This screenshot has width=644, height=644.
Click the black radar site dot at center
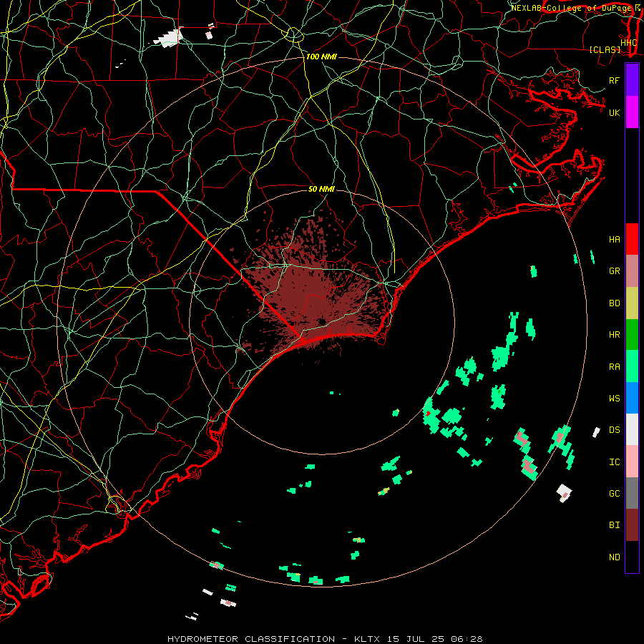pos(322,321)
